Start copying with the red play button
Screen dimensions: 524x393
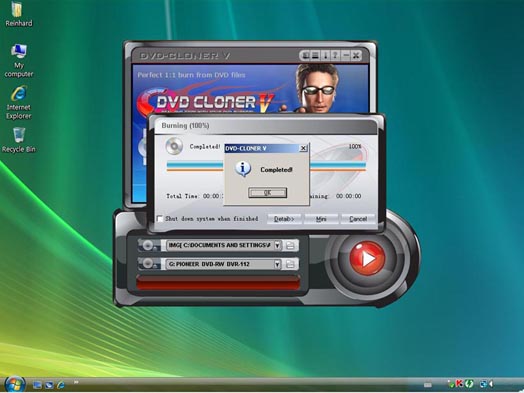[367, 258]
